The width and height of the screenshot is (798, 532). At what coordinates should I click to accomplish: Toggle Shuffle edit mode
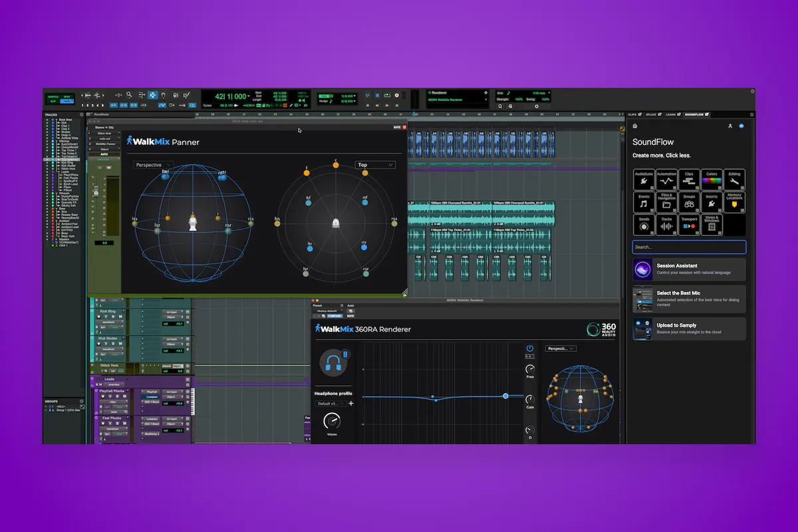pyautogui.click(x=52, y=96)
